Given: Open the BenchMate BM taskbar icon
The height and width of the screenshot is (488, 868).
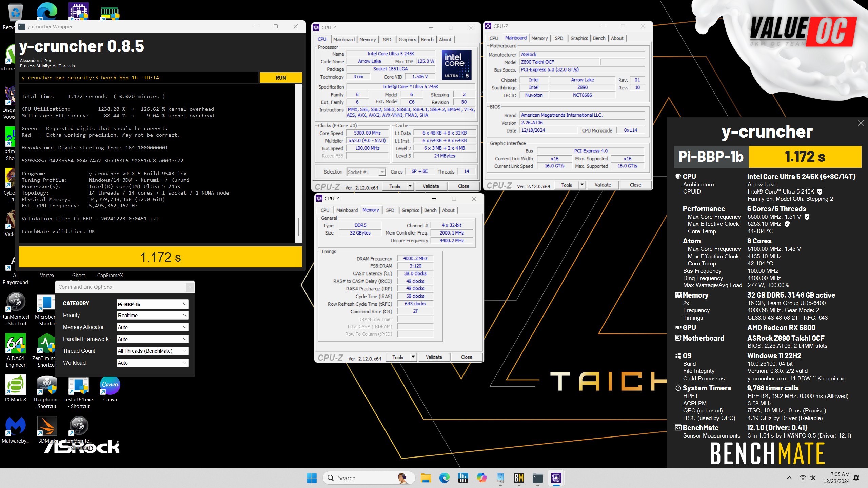Looking at the screenshot, I should tap(519, 478).
